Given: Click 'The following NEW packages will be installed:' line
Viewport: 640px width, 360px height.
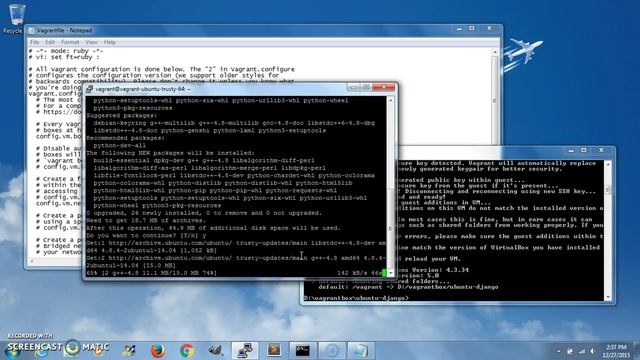Looking at the screenshot, I should coord(170,153).
